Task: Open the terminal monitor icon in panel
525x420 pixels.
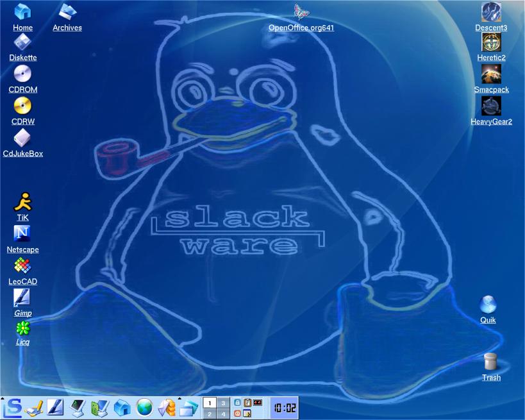Action: [78, 408]
